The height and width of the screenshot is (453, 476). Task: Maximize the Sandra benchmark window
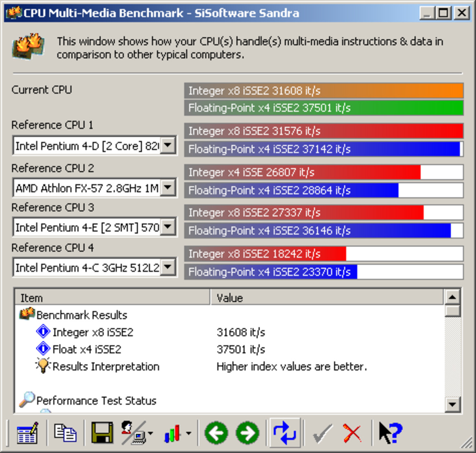pyautogui.click(x=443, y=13)
